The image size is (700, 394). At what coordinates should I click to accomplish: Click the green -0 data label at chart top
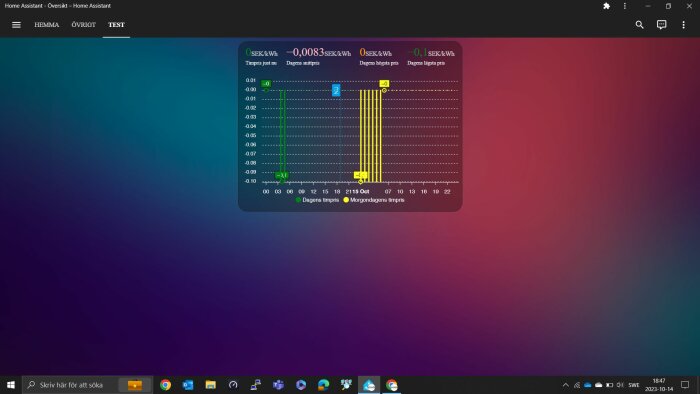tap(266, 83)
